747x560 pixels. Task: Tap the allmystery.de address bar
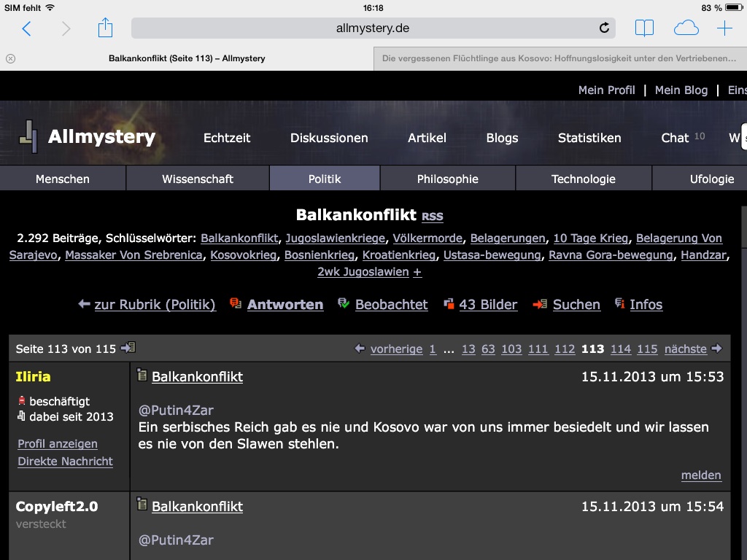pyautogui.click(x=373, y=28)
